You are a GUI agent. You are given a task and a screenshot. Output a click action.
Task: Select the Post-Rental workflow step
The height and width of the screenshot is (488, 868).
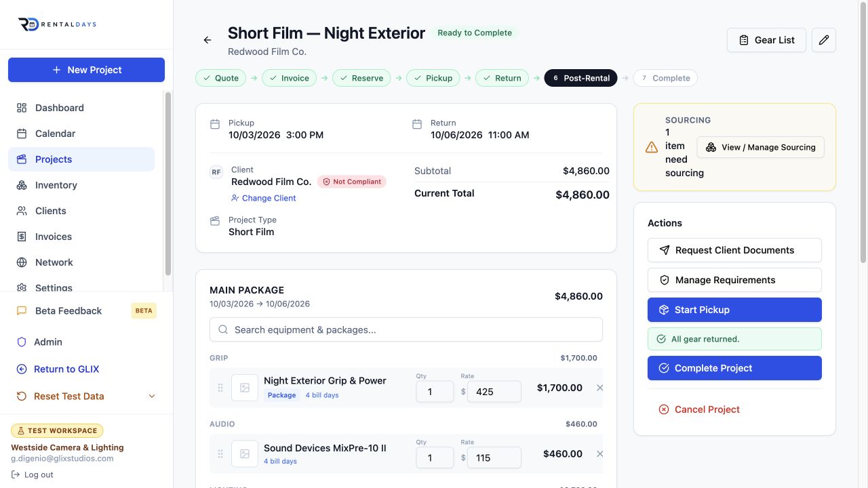580,78
